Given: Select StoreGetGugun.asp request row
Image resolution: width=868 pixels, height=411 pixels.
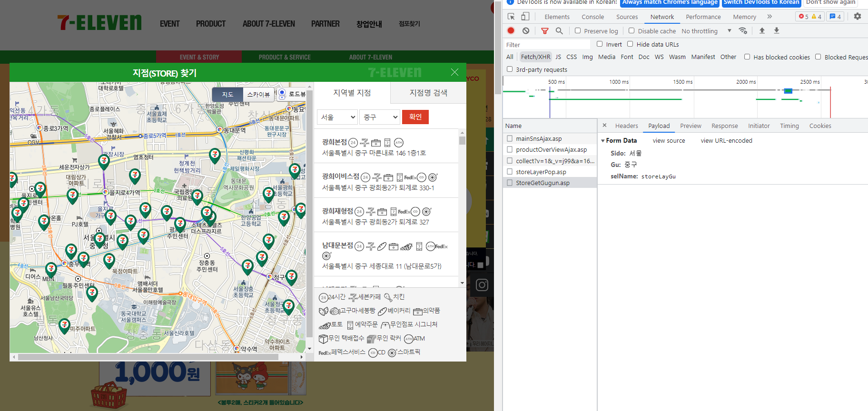Looking at the screenshot, I should (x=550, y=183).
